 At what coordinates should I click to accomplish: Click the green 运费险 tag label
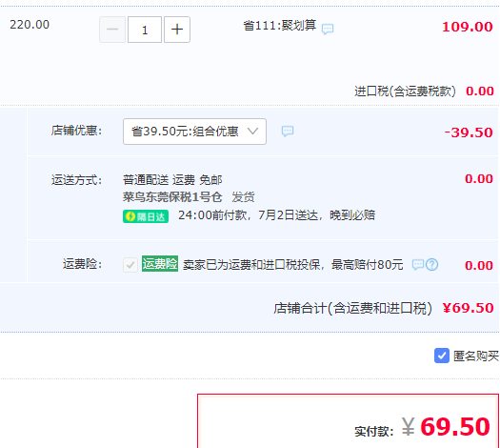click(160, 264)
